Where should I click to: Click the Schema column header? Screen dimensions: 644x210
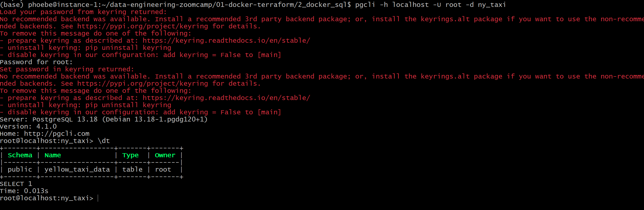click(x=20, y=155)
